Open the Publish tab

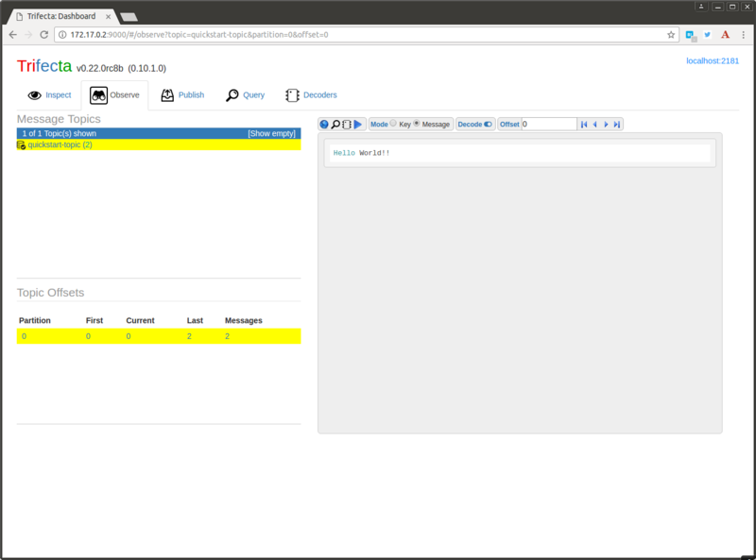click(x=182, y=95)
